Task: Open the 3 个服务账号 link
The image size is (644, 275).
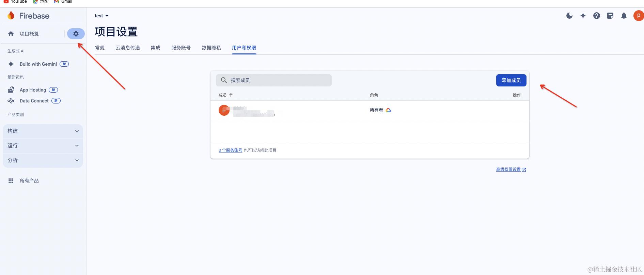Action: point(231,150)
